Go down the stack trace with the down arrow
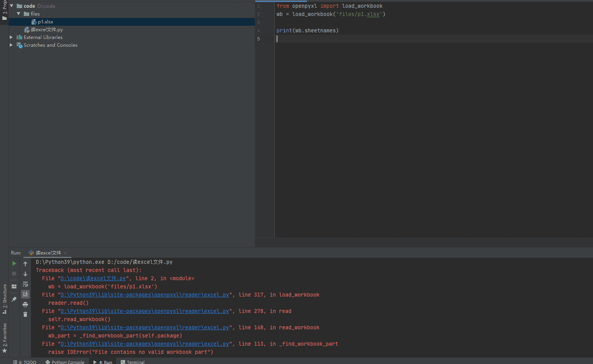This screenshot has width=593, height=364. click(25, 274)
